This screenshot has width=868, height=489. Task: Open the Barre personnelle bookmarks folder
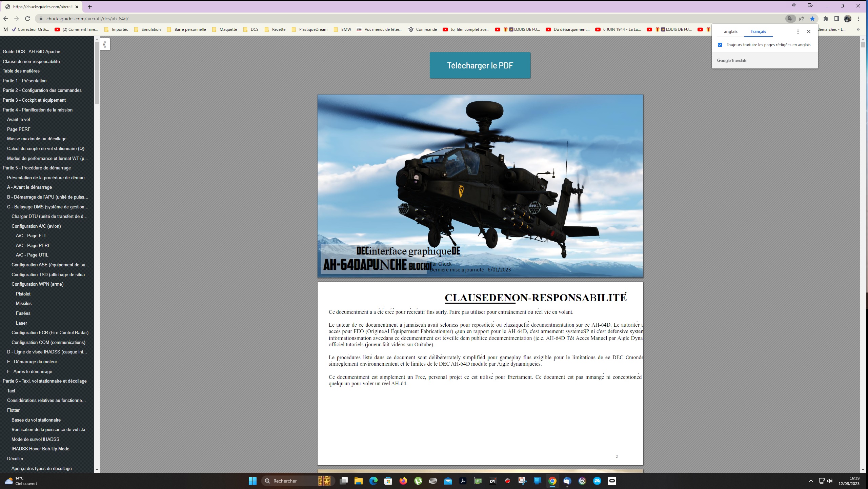point(186,29)
